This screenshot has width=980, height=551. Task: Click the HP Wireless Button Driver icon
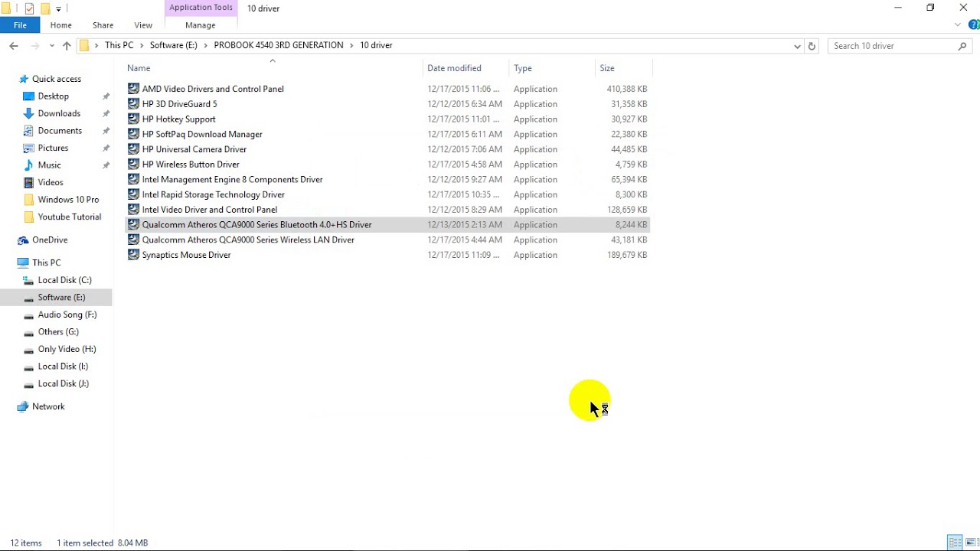pyautogui.click(x=134, y=165)
